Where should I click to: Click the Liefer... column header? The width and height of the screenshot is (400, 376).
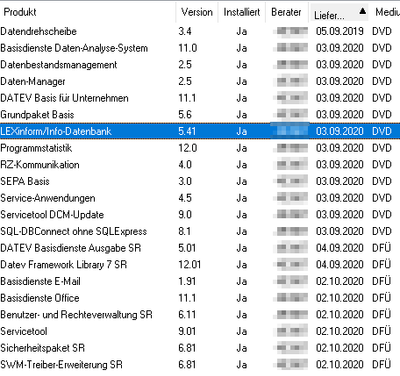pyautogui.click(x=339, y=12)
